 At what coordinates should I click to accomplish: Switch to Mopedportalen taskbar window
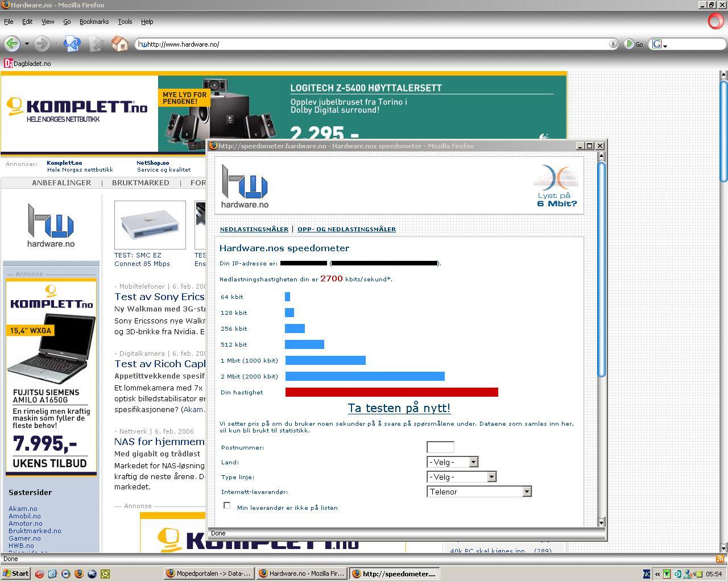(209, 573)
